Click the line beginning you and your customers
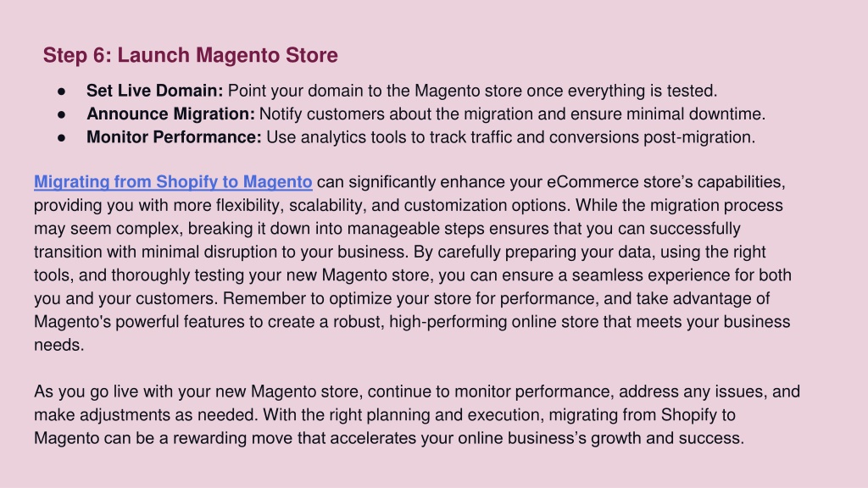Viewport: 868px width, 488px height. point(402,298)
